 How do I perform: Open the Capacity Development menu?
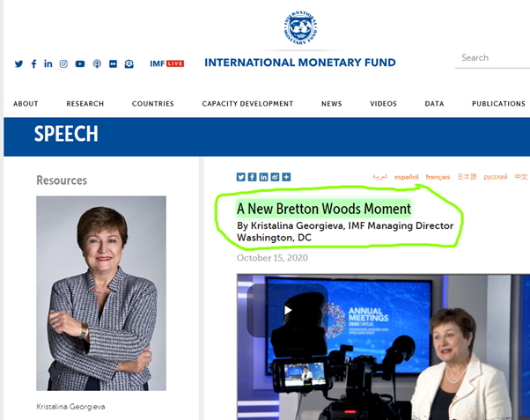pos(247,104)
